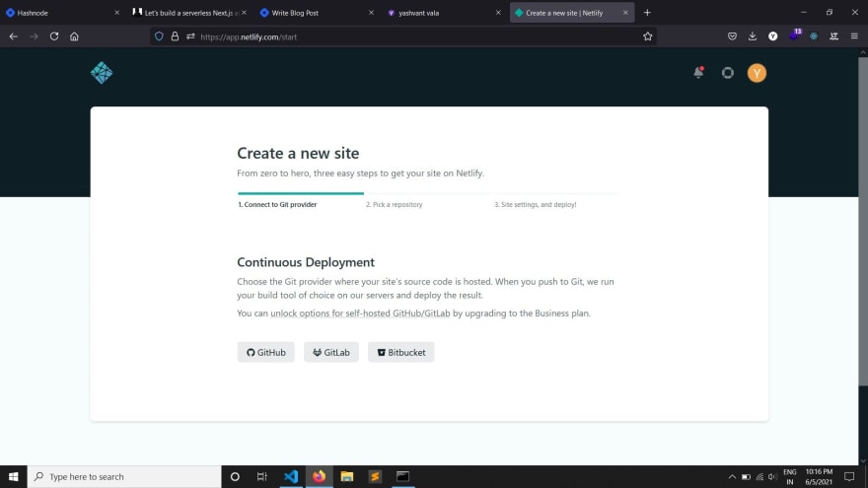The height and width of the screenshot is (488, 868).
Task: Open the Firefox downloads panel
Action: [x=753, y=36]
